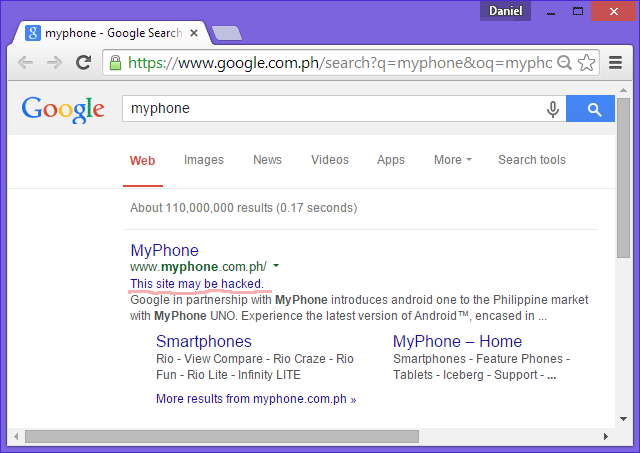Switch to the News tab
Viewport: 640px width, 453px height.
pyautogui.click(x=267, y=160)
